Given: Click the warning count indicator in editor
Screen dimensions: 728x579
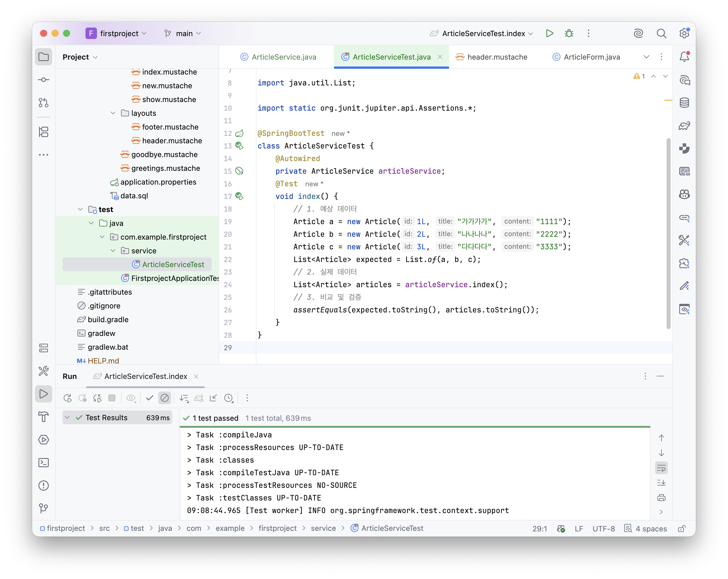Looking at the screenshot, I should coord(639,76).
